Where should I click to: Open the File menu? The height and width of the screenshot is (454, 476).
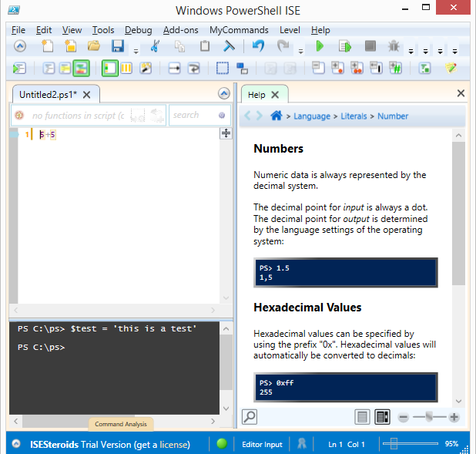(x=18, y=30)
